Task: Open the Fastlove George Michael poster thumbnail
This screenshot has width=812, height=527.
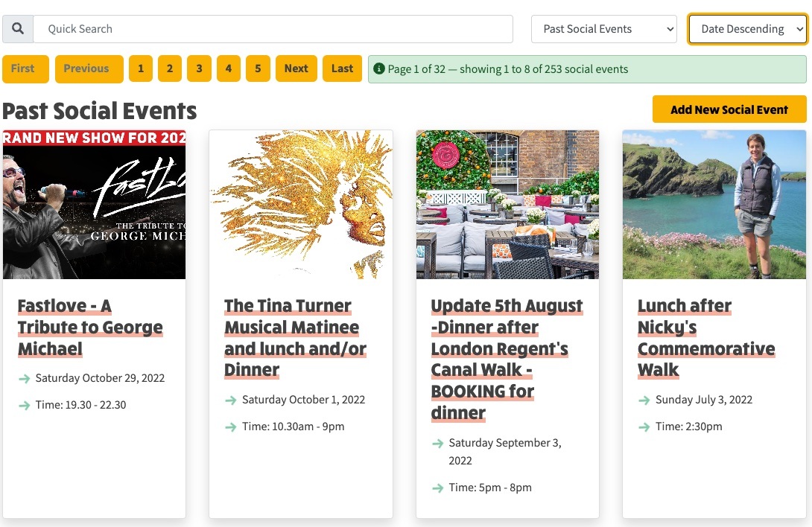Action: (95, 205)
